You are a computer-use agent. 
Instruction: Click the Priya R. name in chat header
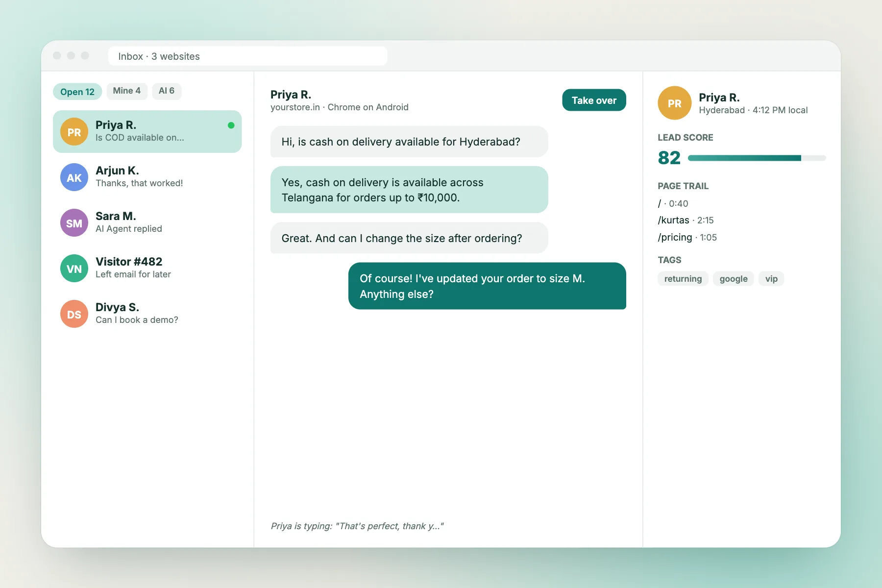291,95
